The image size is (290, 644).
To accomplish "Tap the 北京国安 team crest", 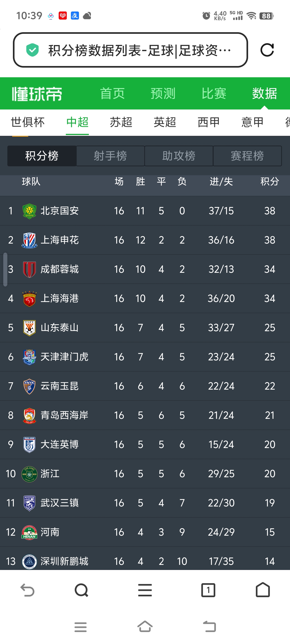I will coord(29,211).
